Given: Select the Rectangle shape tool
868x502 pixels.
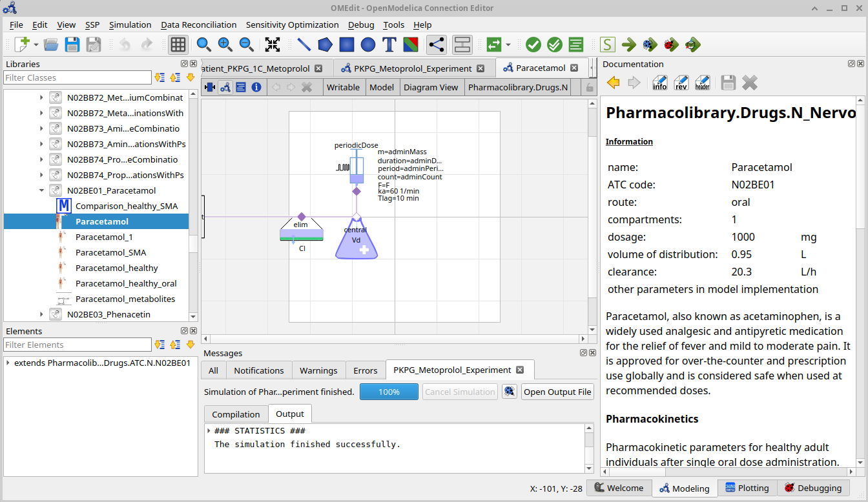Looking at the screenshot, I should pyautogui.click(x=347, y=45).
